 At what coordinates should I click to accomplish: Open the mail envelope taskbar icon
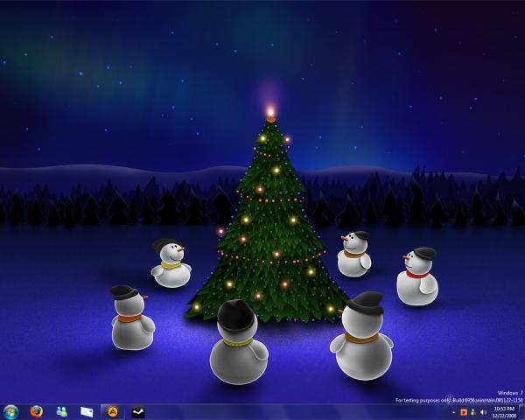tap(87, 412)
